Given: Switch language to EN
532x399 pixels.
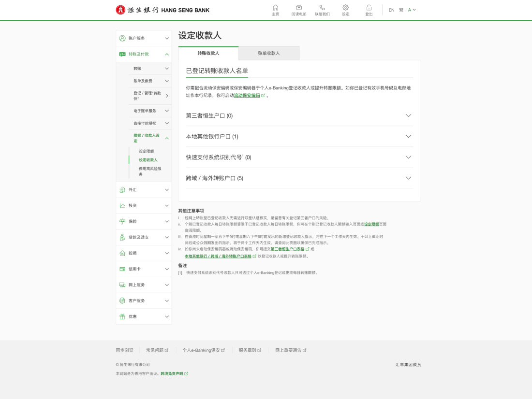Looking at the screenshot, I should tap(391, 10).
